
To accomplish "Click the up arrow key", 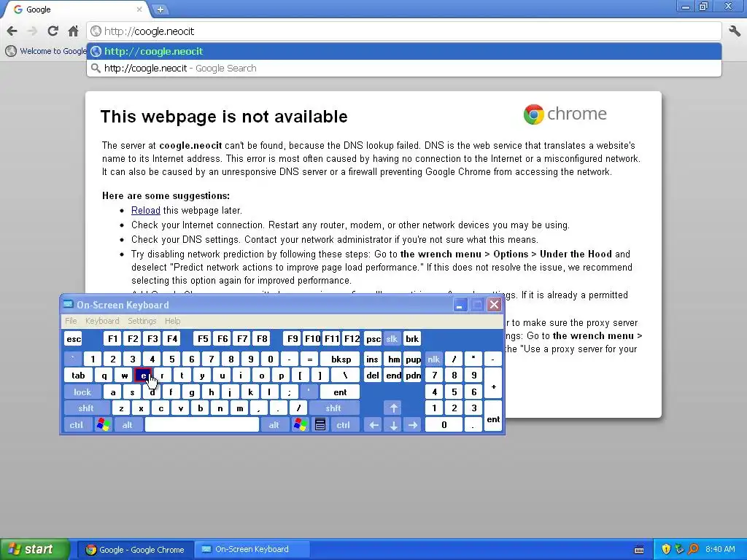I will coord(393,408).
